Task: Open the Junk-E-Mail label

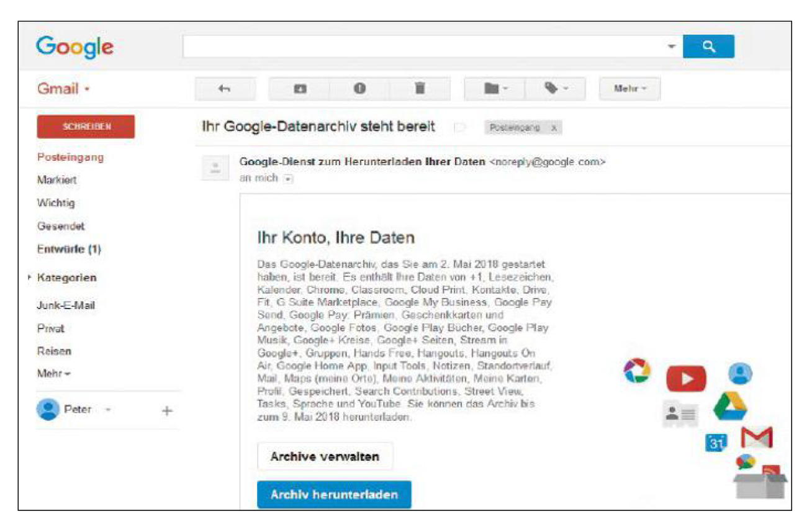Action: (x=66, y=305)
